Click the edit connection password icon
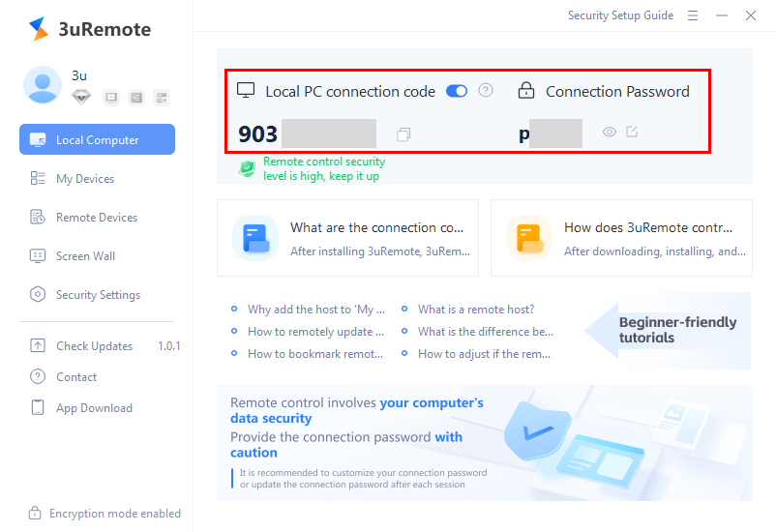The image size is (776, 532). coord(632,133)
